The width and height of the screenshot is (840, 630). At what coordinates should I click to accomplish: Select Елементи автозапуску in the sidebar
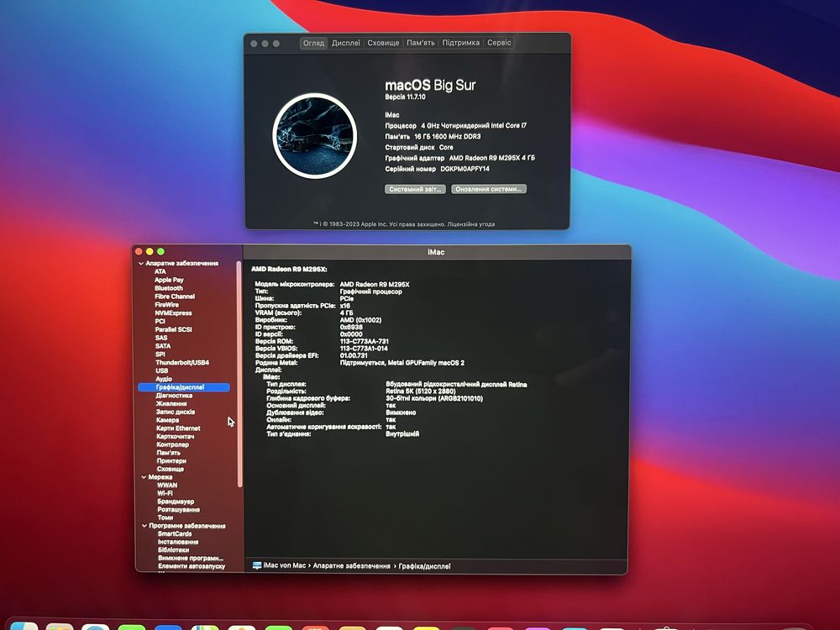tap(192, 566)
